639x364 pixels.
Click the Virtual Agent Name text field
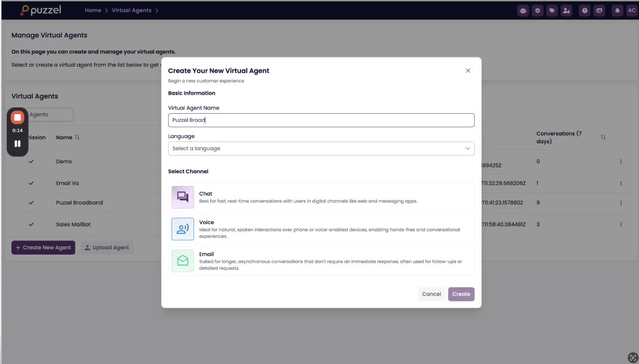pyautogui.click(x=321, y=120)
